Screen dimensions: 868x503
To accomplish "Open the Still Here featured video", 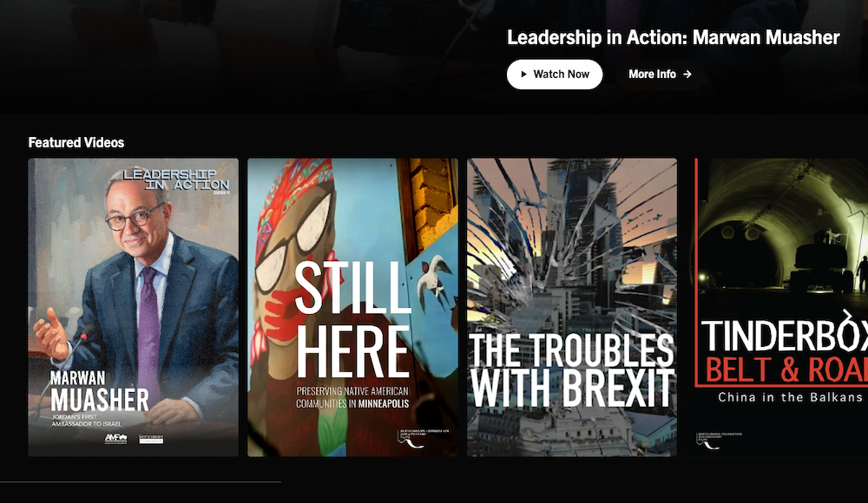I will (352, 307).
